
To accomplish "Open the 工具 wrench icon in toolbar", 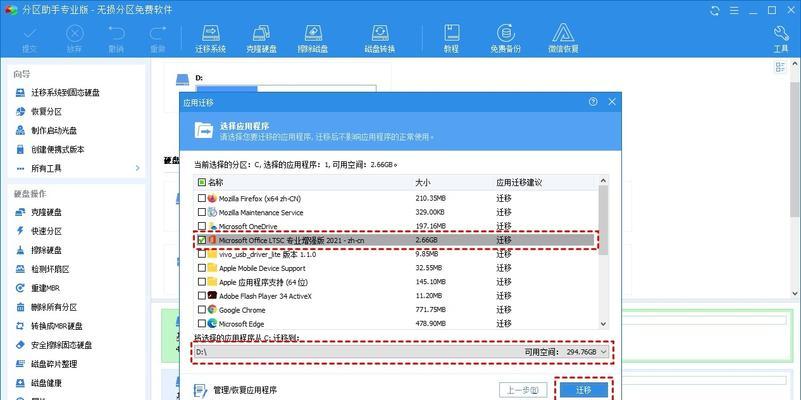I will pos(781,39).
